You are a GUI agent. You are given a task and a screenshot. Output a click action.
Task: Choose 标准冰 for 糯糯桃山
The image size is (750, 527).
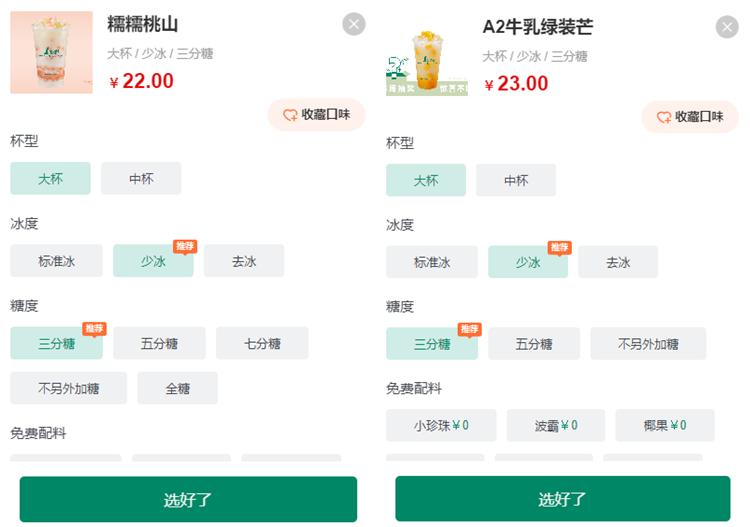point(56,261)
